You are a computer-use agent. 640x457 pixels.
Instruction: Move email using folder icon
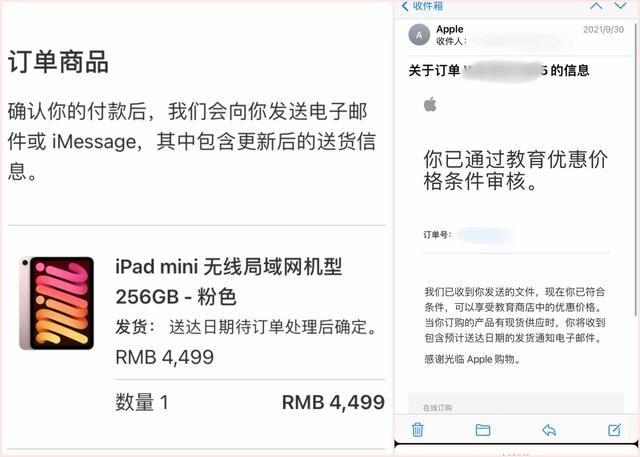tap(483, 430)
